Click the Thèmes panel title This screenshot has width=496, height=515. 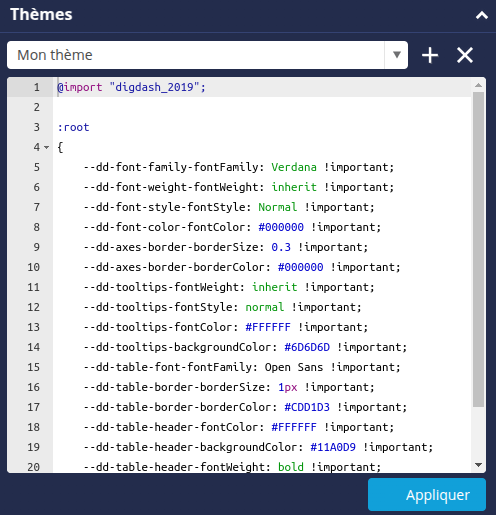tap(41, 15)
